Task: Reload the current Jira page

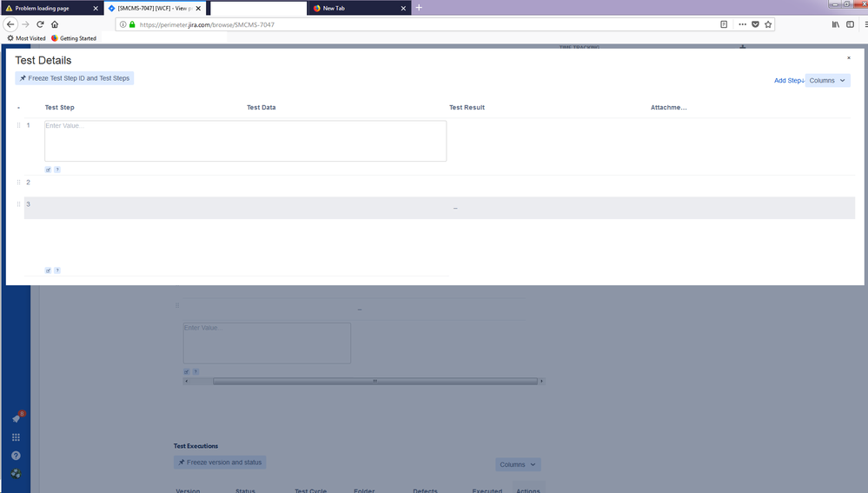Action: coord(40,24)
